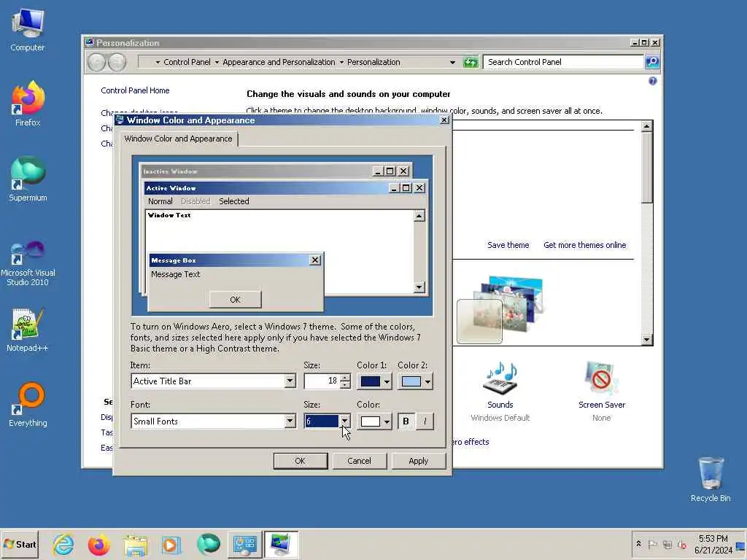Open the Control Panel breadcrumb arrow

coord(217,63)
